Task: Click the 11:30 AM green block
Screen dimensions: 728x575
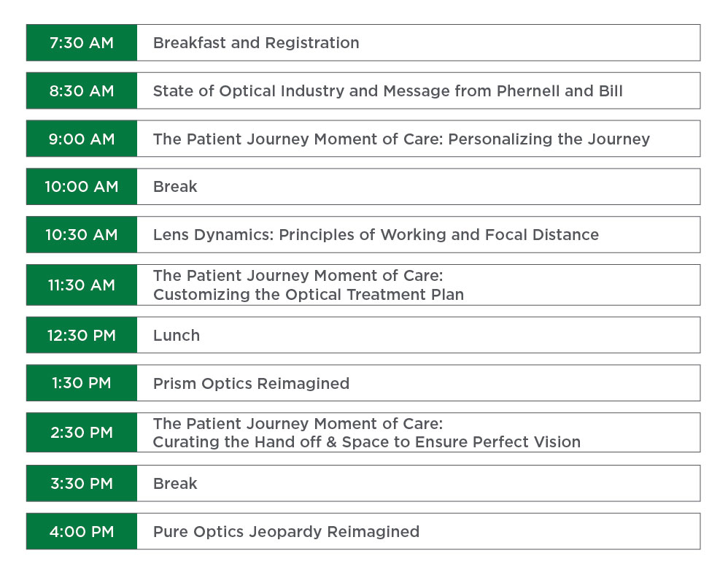Action: click(x=82, y=285)
